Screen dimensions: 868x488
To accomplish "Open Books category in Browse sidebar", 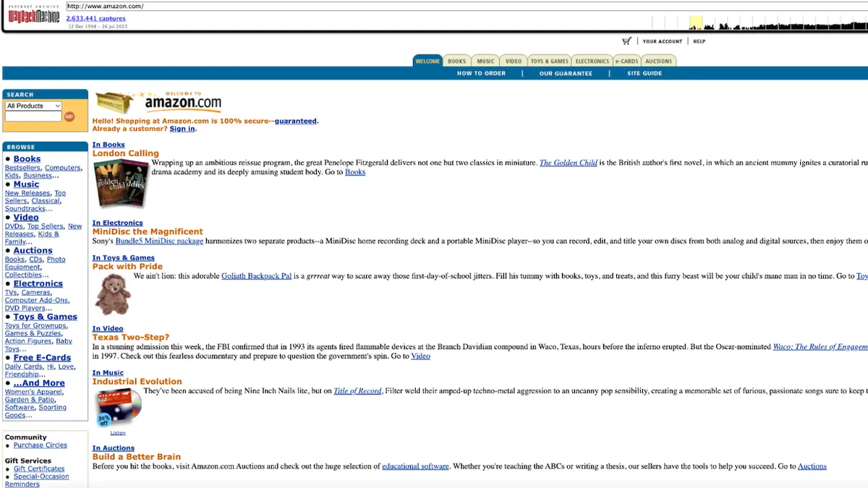I will (27, 159).
